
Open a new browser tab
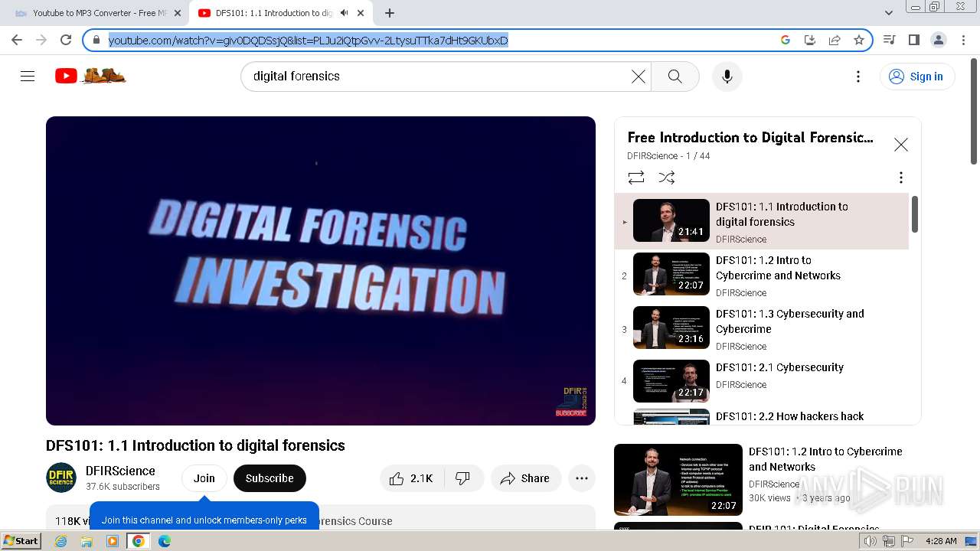390,13
